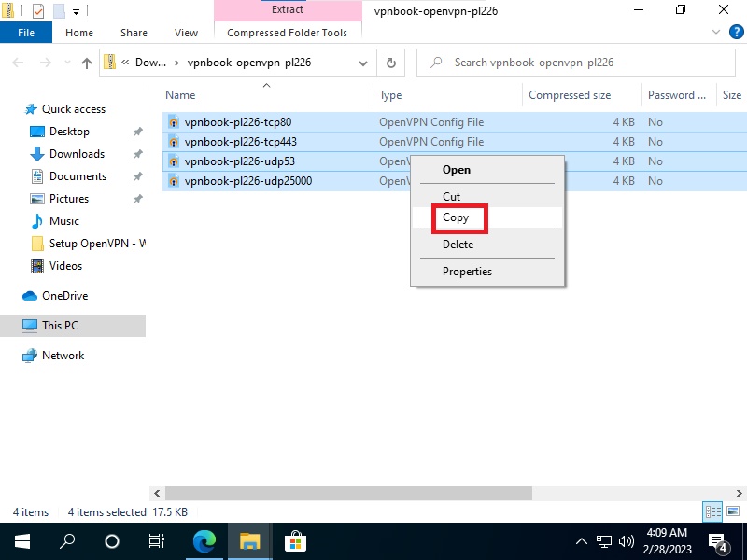Open the address bar history dropdown
The image size is (747, 560).
(364, 63)
